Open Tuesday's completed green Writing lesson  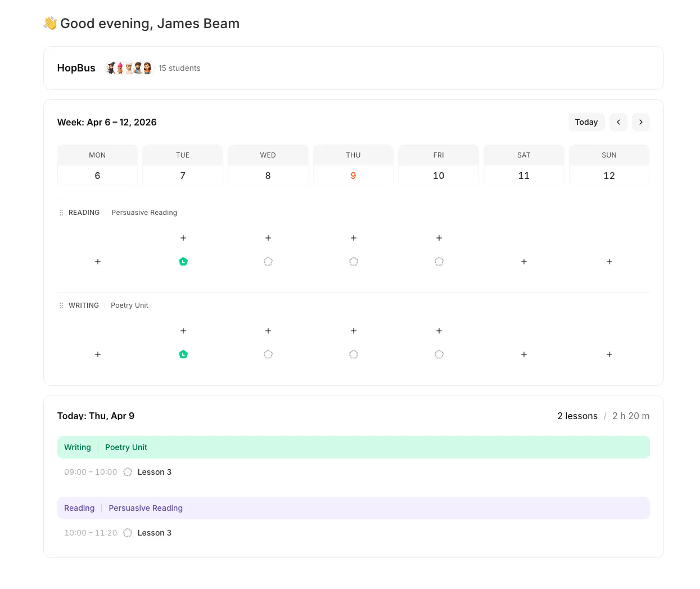[183, 354]
